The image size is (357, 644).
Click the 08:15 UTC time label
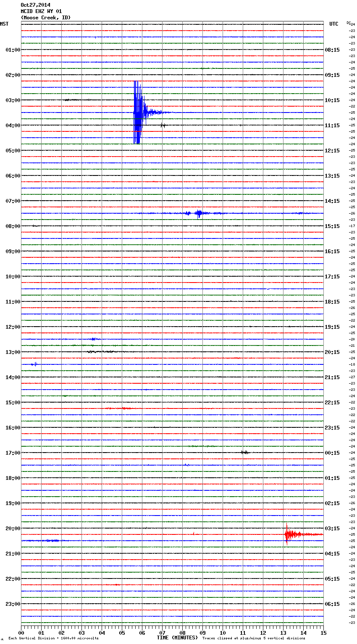pyautogui.click(x=332, y=50)
